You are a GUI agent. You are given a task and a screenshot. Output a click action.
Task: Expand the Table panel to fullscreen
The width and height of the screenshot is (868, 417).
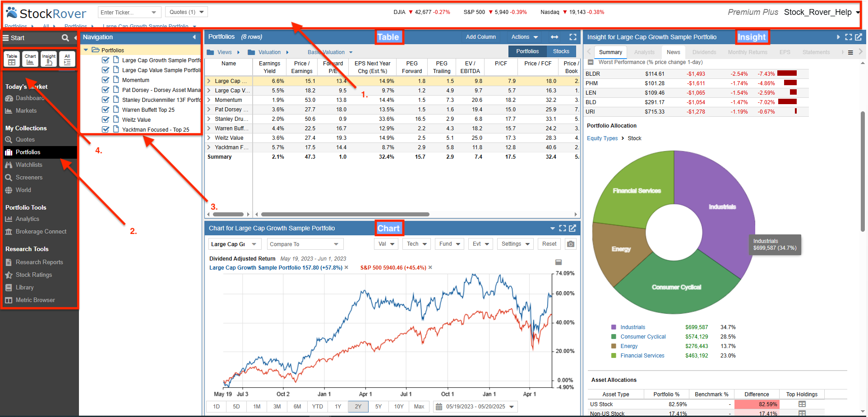click(x=573, y=37)
